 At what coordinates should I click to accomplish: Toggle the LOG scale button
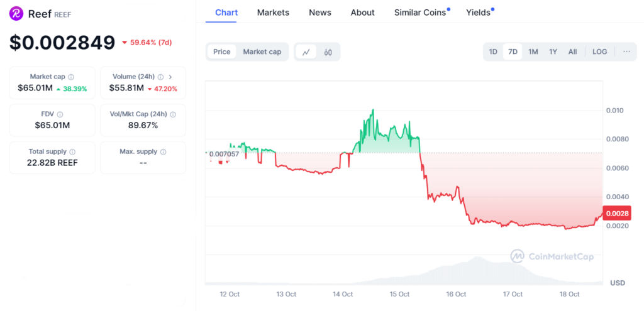(599, 52)
